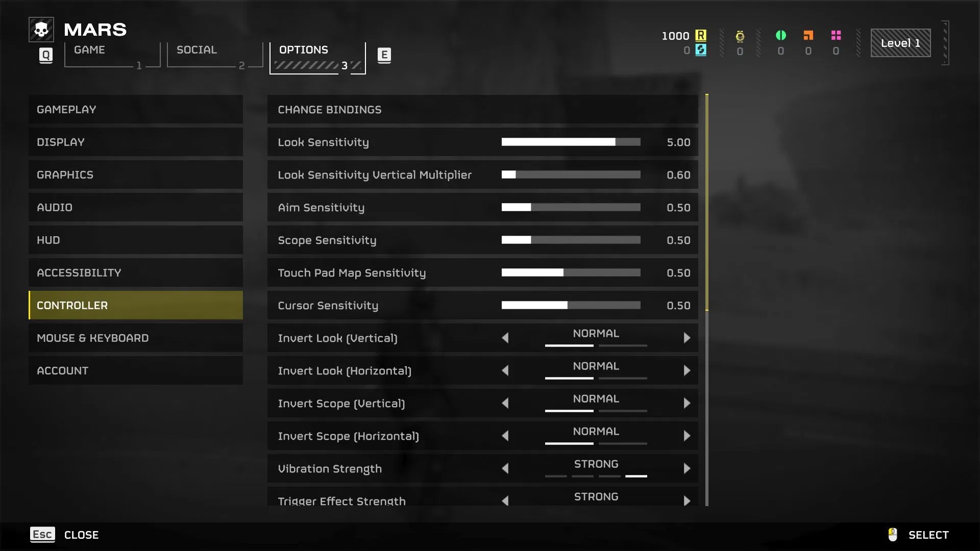The width and height of the screenshot is (980, 551).
Task: Click the orange grid status icon
Action: click(807, 35)
